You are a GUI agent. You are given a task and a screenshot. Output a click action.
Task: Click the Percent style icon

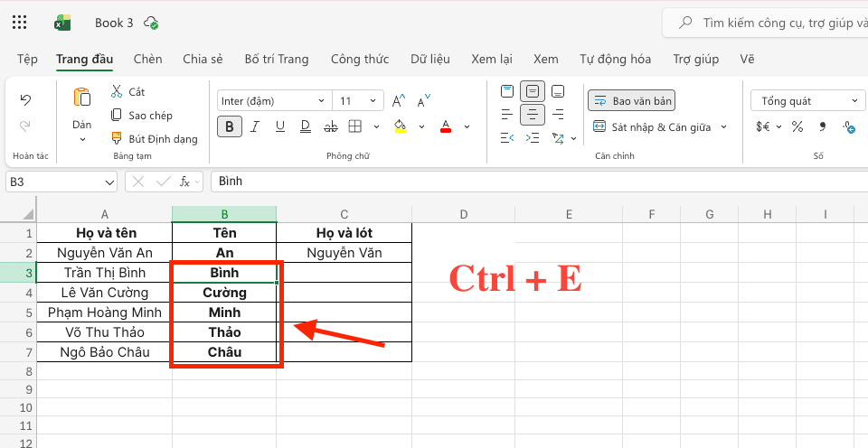(797, 127)
